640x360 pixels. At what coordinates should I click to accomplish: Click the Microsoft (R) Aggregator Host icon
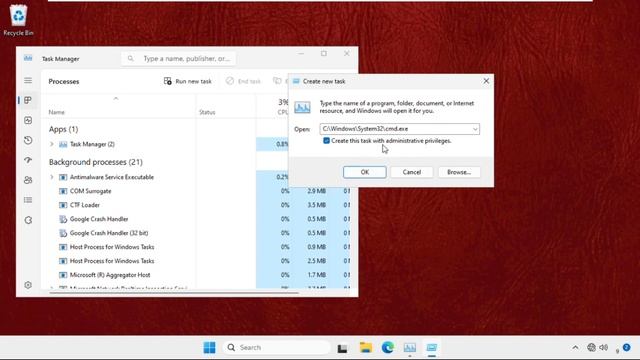pos(63,275)
